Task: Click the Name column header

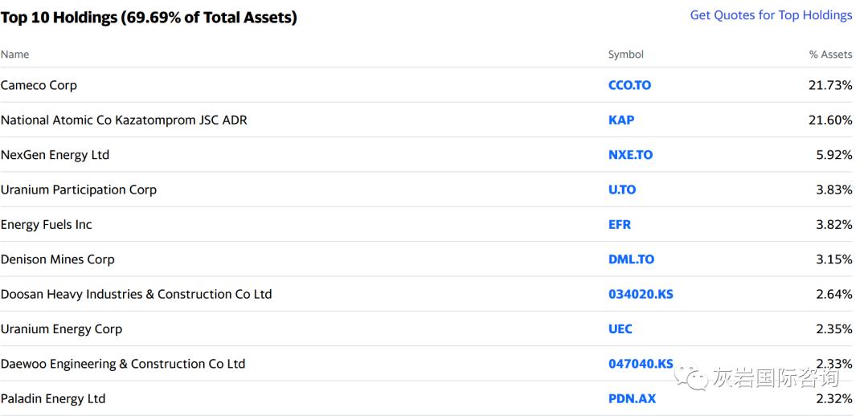Action: click(x=15, y=55)
